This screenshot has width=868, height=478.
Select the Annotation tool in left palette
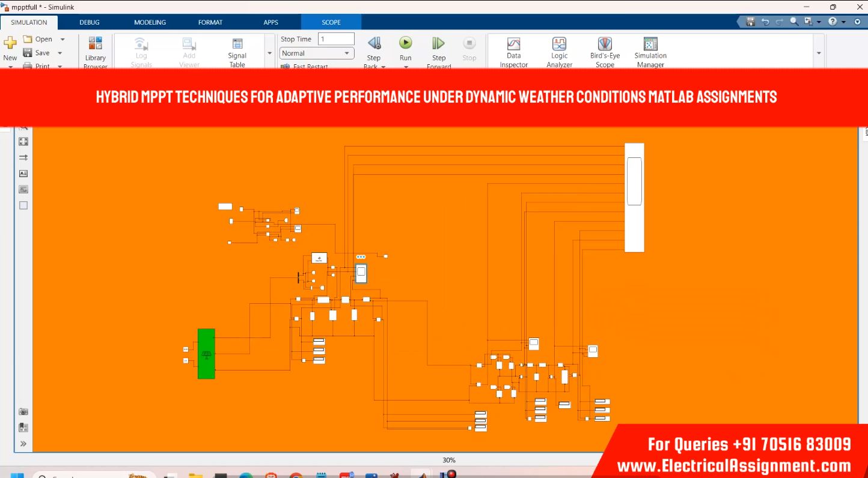coord(23,174)
